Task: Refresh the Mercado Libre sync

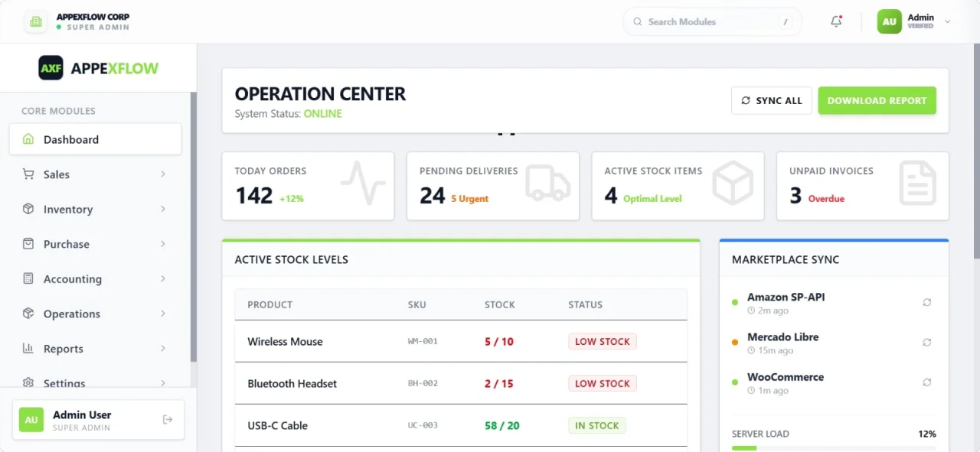Action: (927, 342)
